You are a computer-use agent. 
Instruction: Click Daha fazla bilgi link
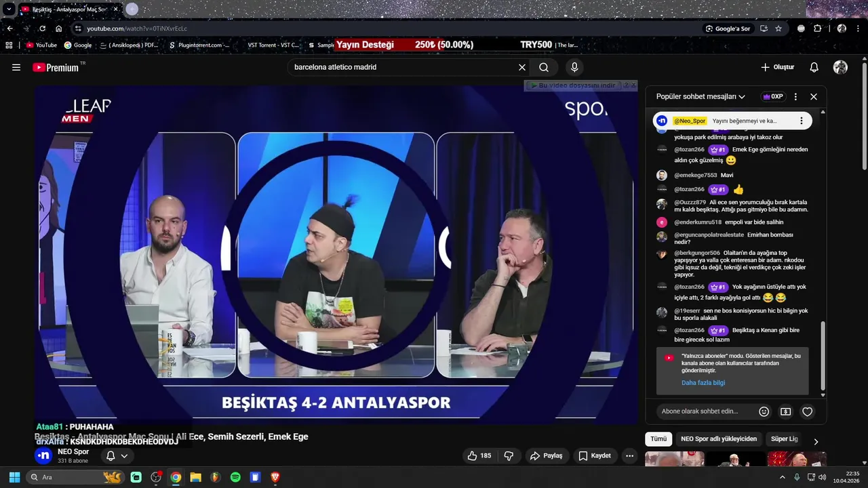(x=703, y=383)
